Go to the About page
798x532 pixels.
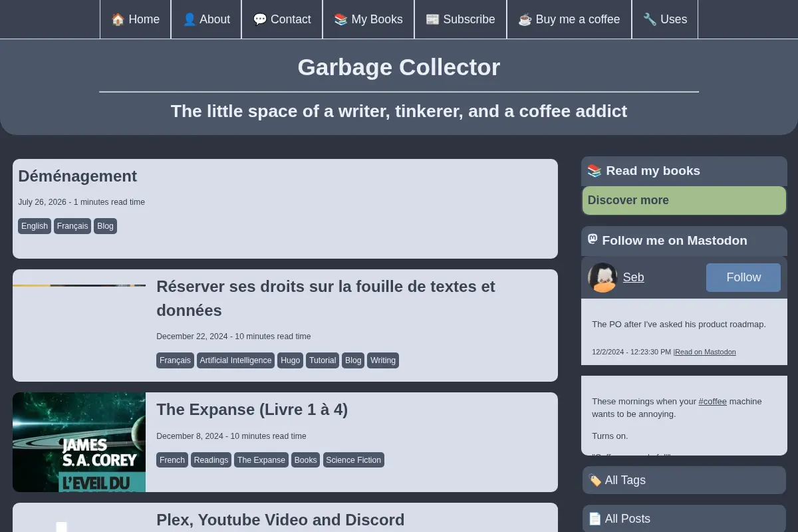click(x=206, y=19)
